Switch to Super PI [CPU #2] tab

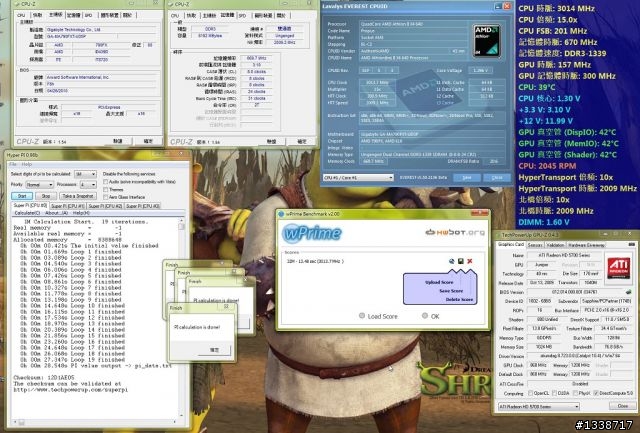(x=105, y=206)
